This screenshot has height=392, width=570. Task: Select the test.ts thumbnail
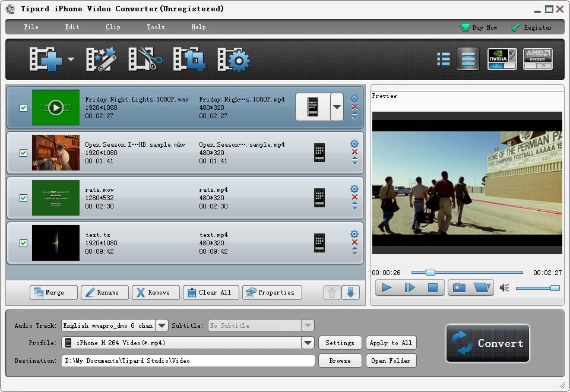tap(56, 243)
